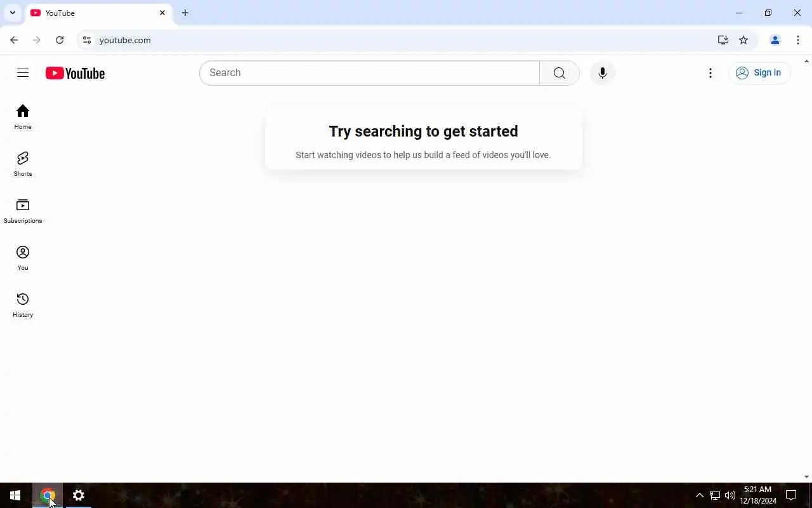Open the YouTube hamburger guide menu

(23, 73)
